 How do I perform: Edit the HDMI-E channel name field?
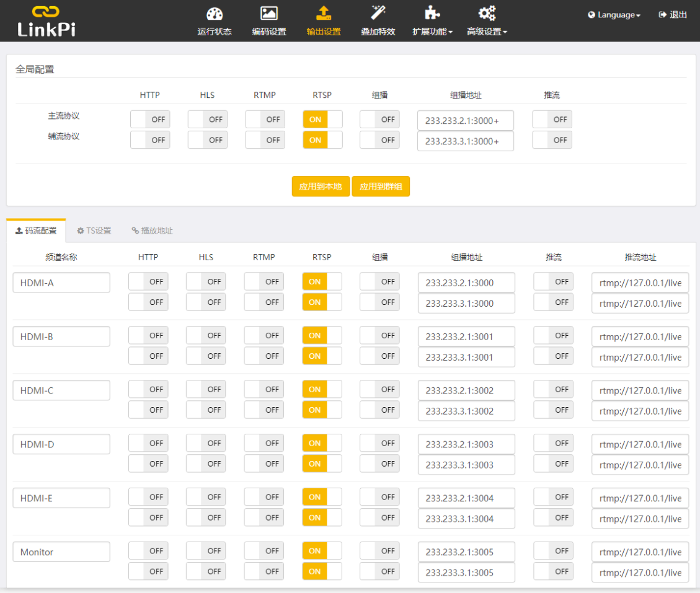pos(61,498)
